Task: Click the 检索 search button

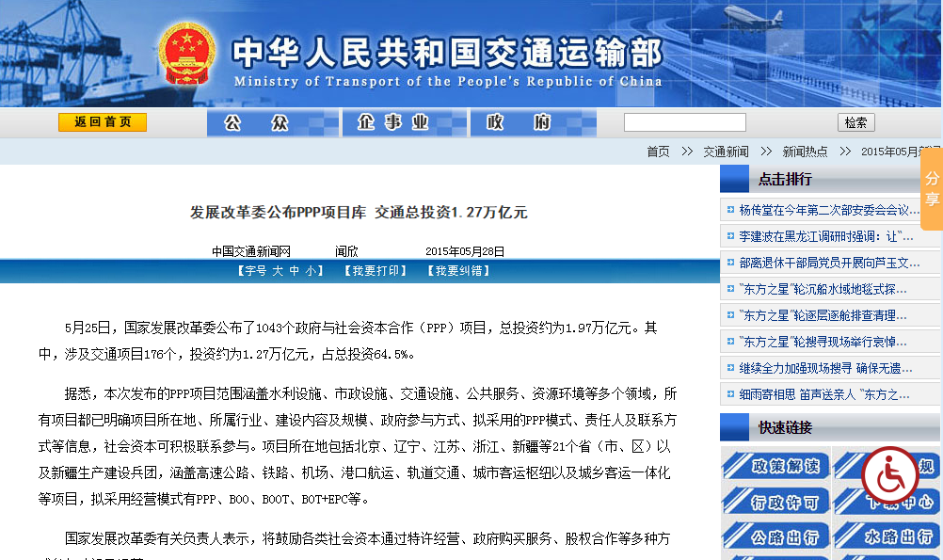Action: click(x=855, y=122)
